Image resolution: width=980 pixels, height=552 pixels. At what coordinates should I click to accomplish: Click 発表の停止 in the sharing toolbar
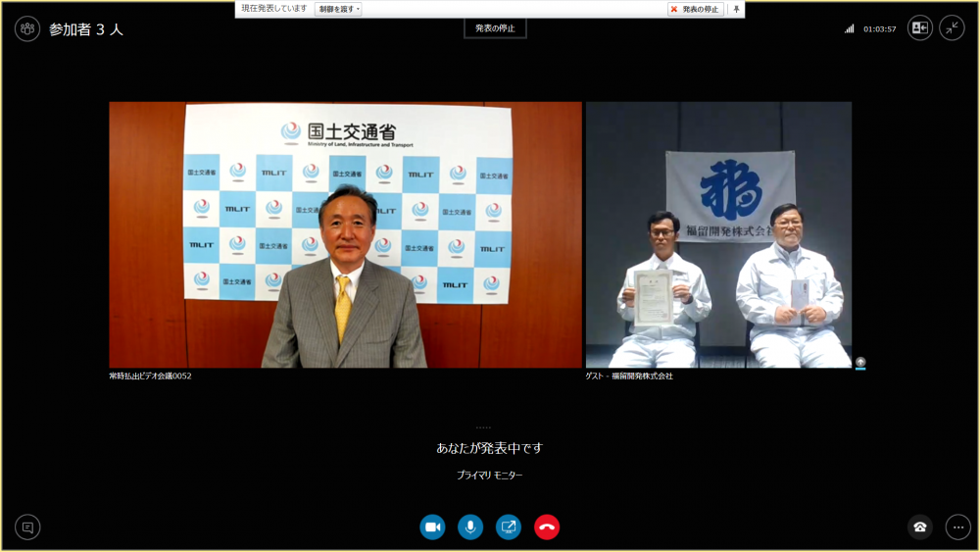pyautogui.click(x=696, y=9)
